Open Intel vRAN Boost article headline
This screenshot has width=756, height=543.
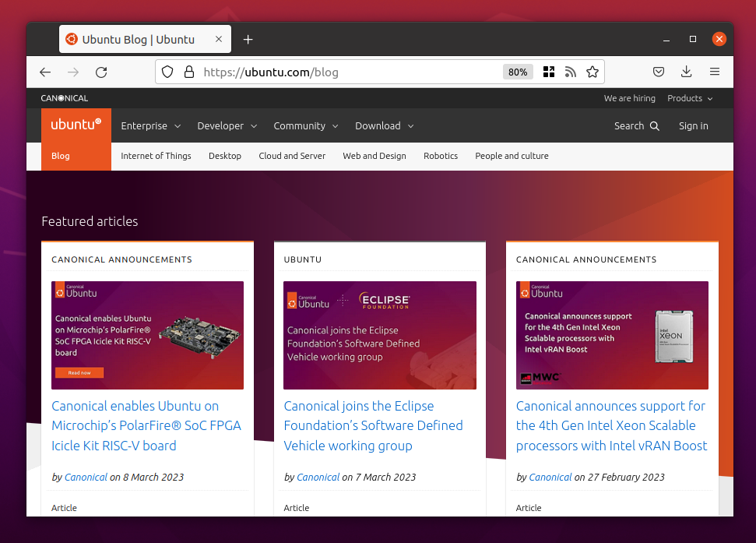(x=611, y=426)
